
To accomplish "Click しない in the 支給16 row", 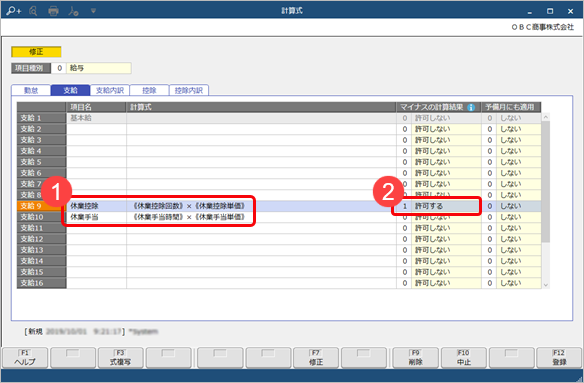I will [519, 283].
